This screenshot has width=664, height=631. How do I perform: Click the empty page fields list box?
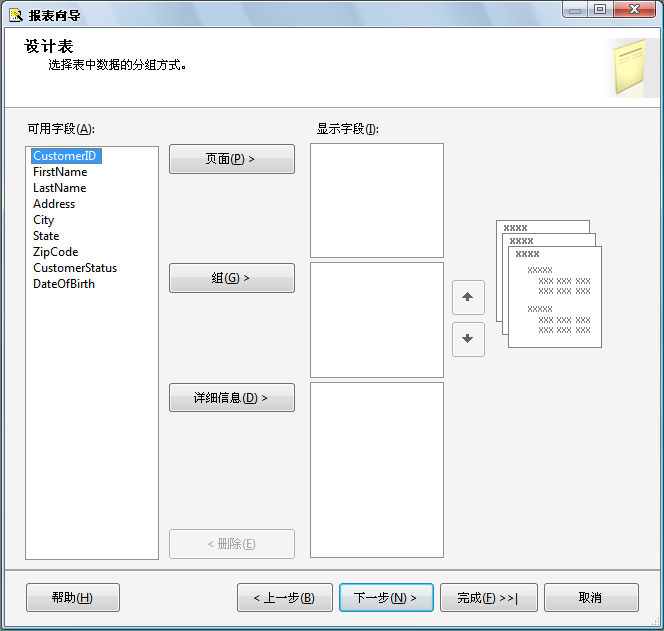coord(377,200)
